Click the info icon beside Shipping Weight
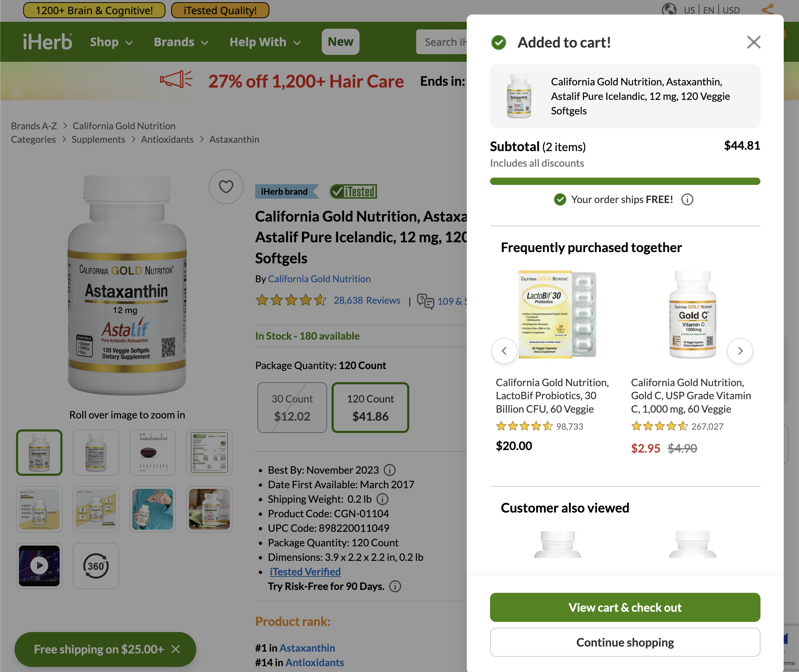Viewport: 799px width, 672px height. tap(382, 499)
